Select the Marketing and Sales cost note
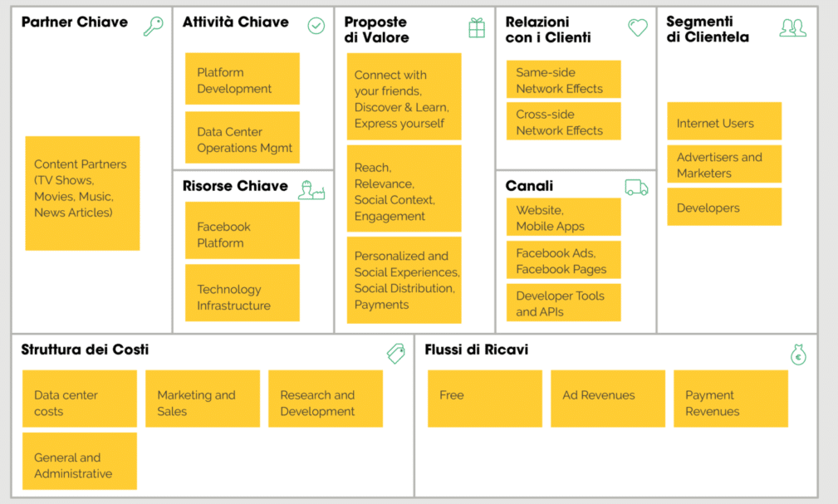838x504 pixels. (203, 399)
